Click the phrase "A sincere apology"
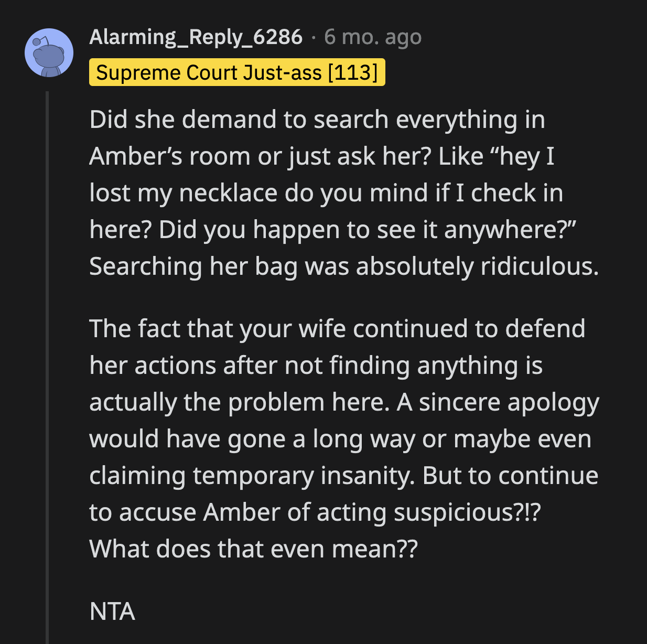 click(498, 402)
